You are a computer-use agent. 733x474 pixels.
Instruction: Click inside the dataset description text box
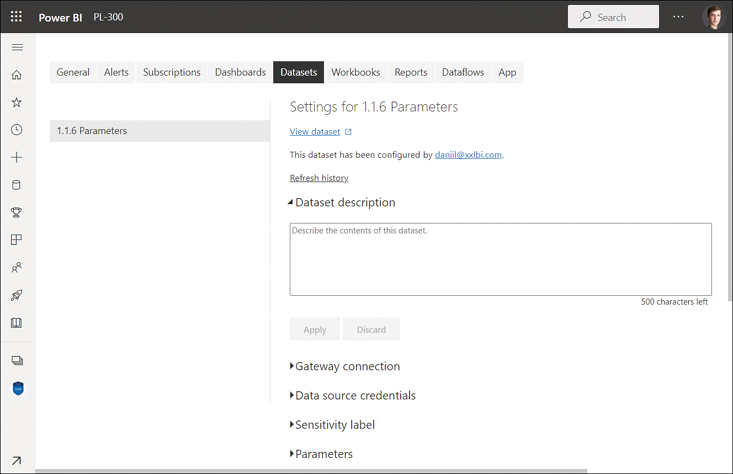click(501, 259)
